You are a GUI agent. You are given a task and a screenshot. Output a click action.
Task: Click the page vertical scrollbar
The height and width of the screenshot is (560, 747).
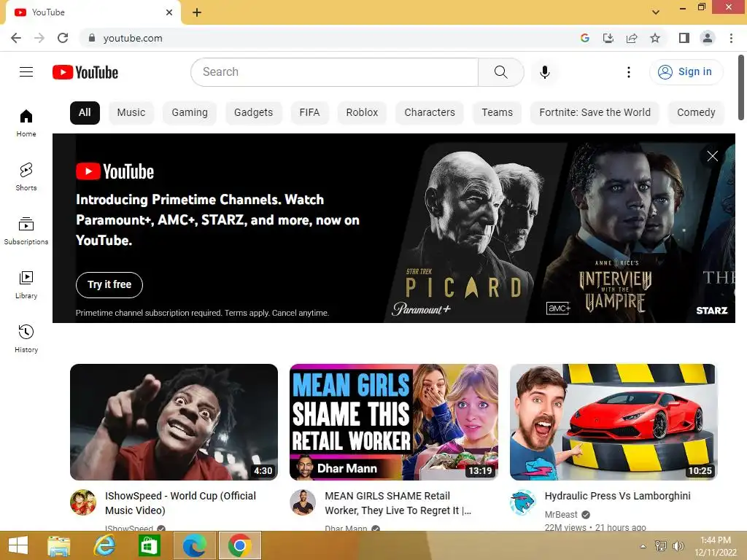741,87
